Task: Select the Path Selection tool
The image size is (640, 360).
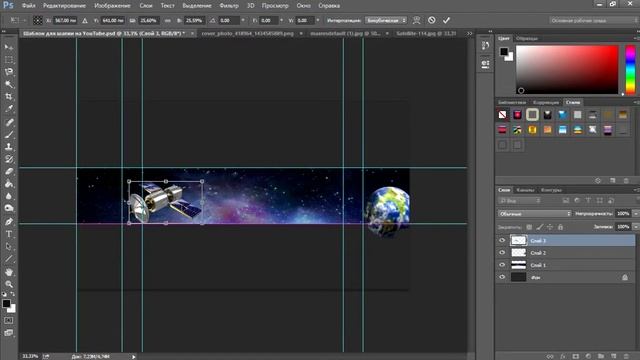Action: pos(9,247)
